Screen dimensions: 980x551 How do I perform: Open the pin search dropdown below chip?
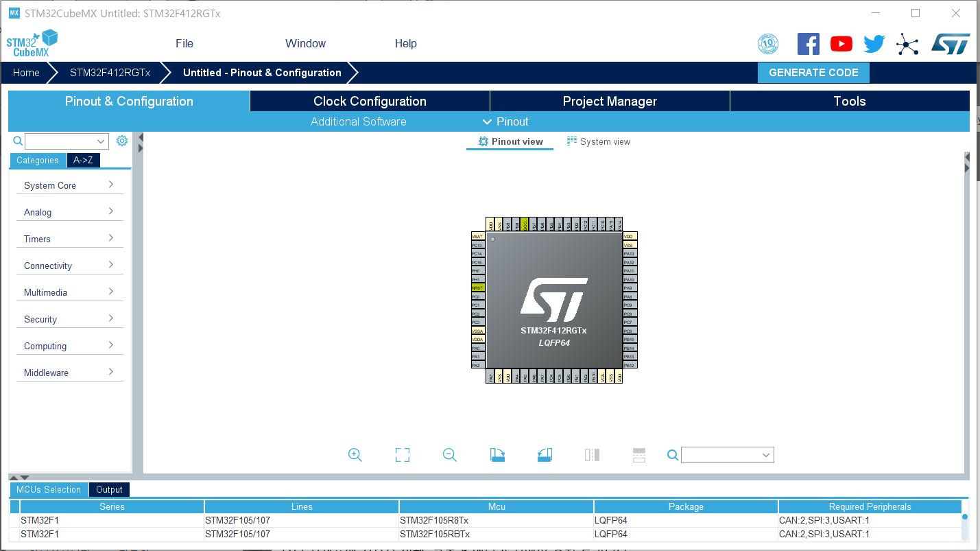(x=728, y=455)
